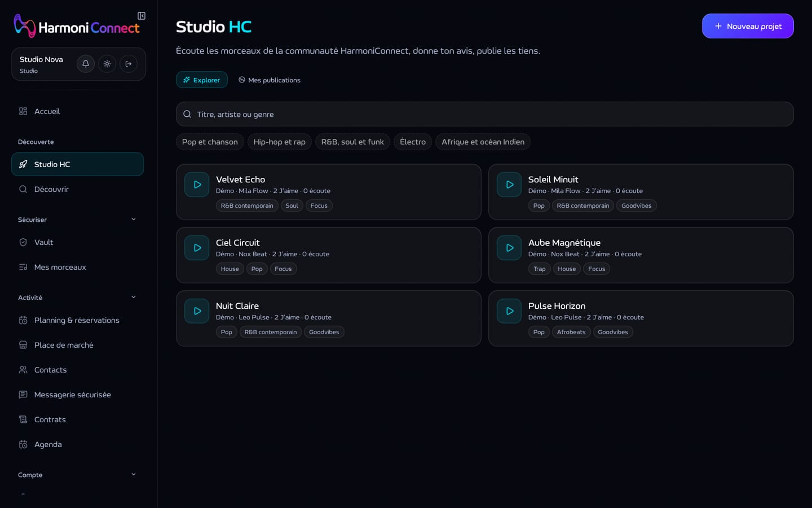Play the Ciel Circuit track
812x508 pixels.
point(197,248)
